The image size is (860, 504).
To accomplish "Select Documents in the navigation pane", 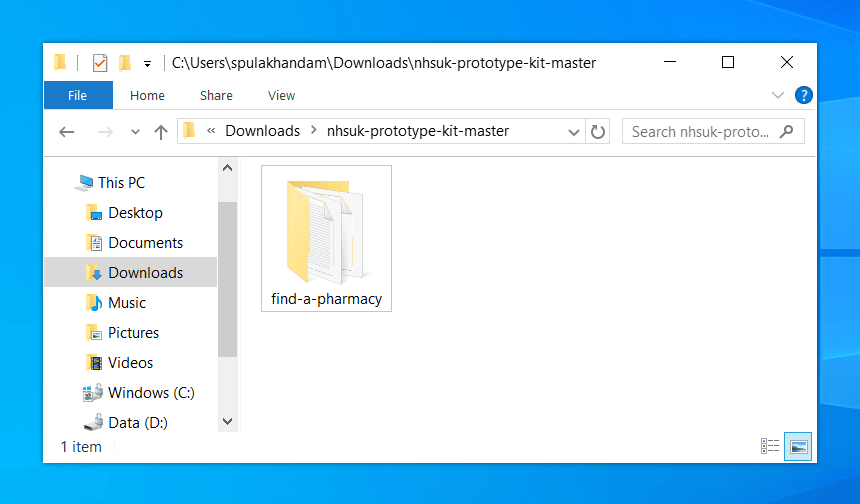I will pos(145,243).
